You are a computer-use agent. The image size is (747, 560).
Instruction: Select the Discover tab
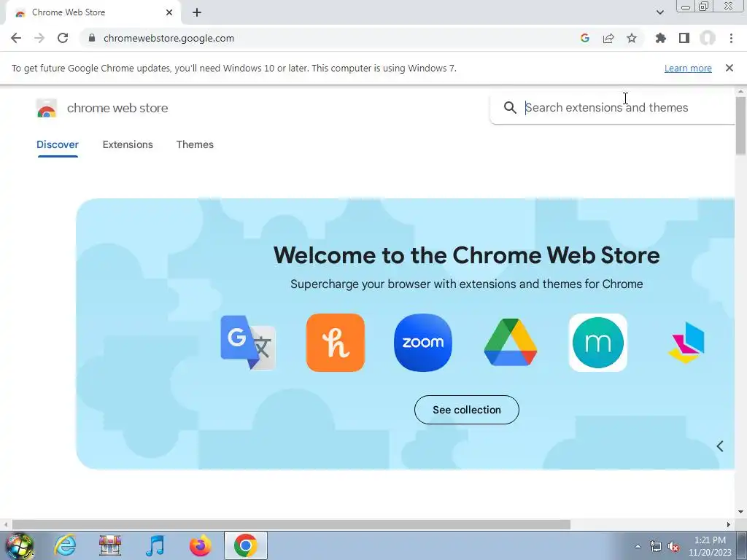[58, 145]
